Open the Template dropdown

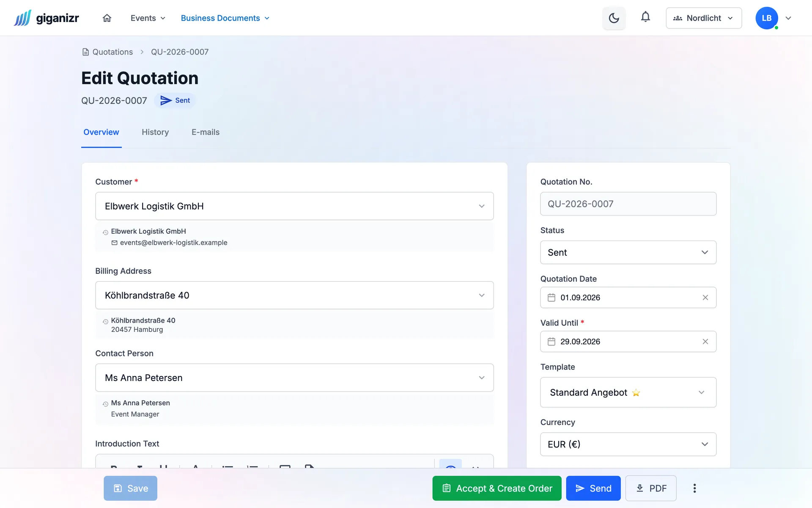628,392
